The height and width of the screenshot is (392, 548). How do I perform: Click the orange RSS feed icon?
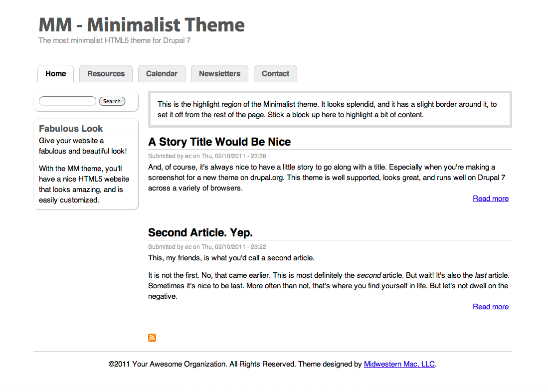coord(152,338)
